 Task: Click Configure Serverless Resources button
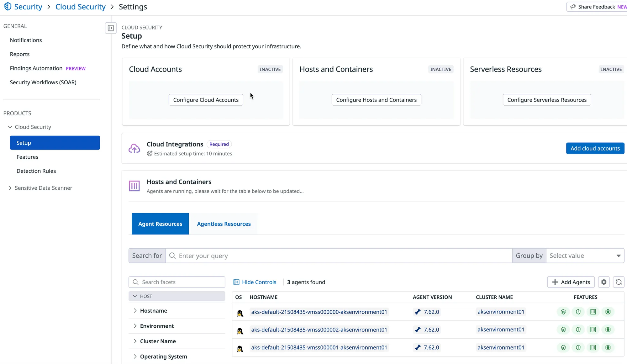547,100
